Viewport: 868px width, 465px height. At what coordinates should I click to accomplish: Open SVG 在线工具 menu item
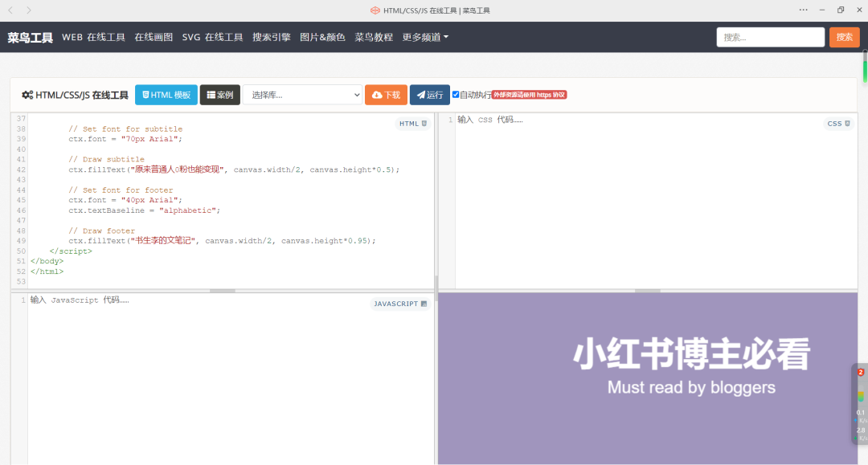point(212,37)
